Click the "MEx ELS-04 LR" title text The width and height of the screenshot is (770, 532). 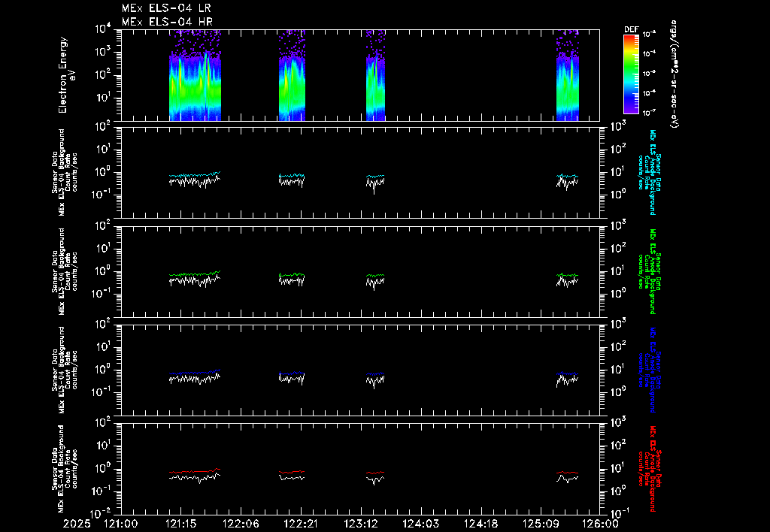coord(166,8)
